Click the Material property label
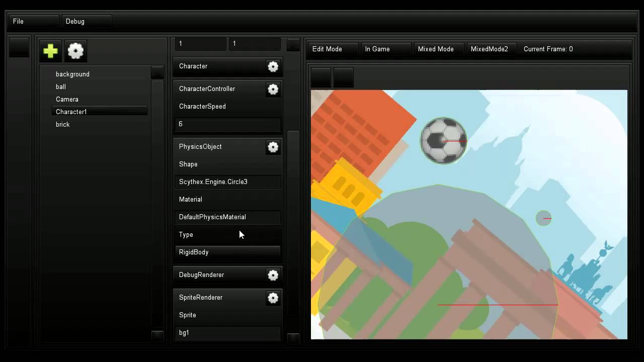Image resolution: width=644 pixels, height=362 pixels. pos(190,200)
